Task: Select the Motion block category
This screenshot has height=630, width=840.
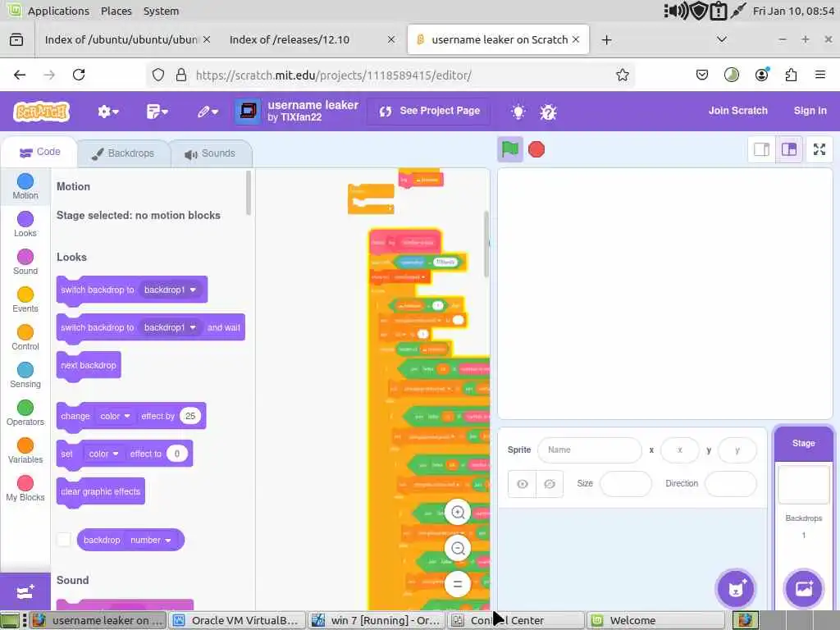Action: tap(25, 186)
